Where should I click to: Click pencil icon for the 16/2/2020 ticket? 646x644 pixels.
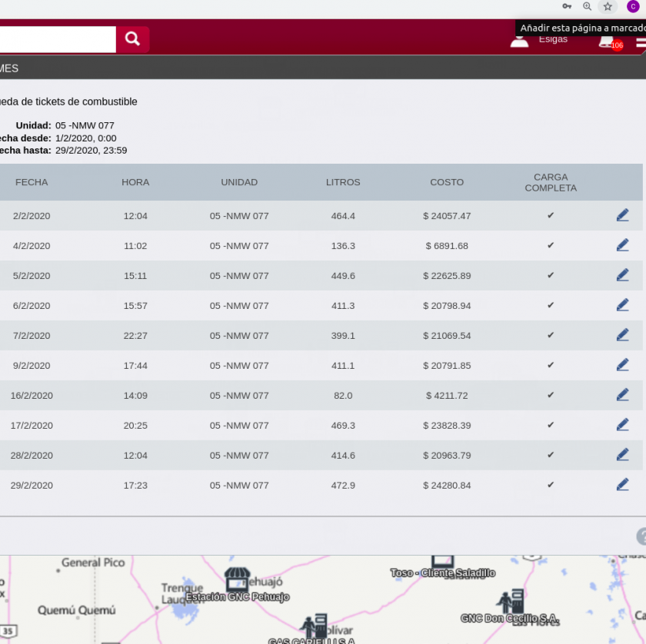622,395
